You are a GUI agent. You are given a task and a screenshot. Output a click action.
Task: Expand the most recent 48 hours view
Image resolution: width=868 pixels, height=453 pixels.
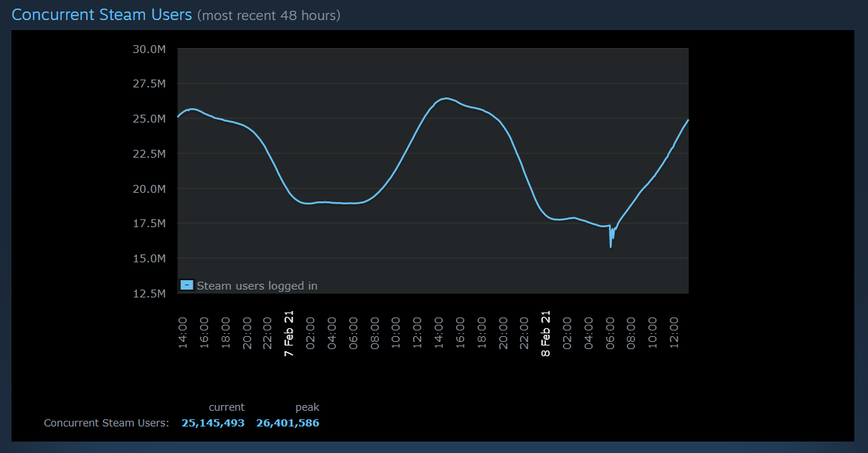[268, 15]
